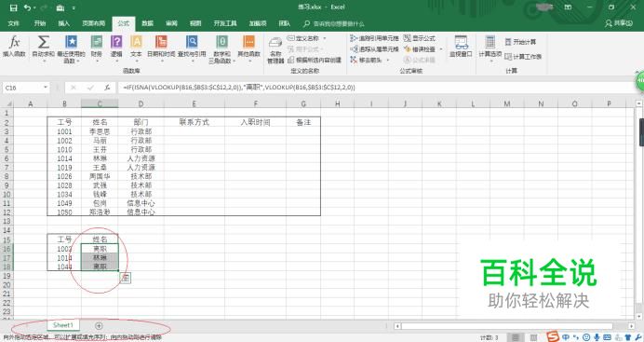Screen dimensions: 644x342
Task: Switch to the View (视图) tab
Action: click(195, 23)
